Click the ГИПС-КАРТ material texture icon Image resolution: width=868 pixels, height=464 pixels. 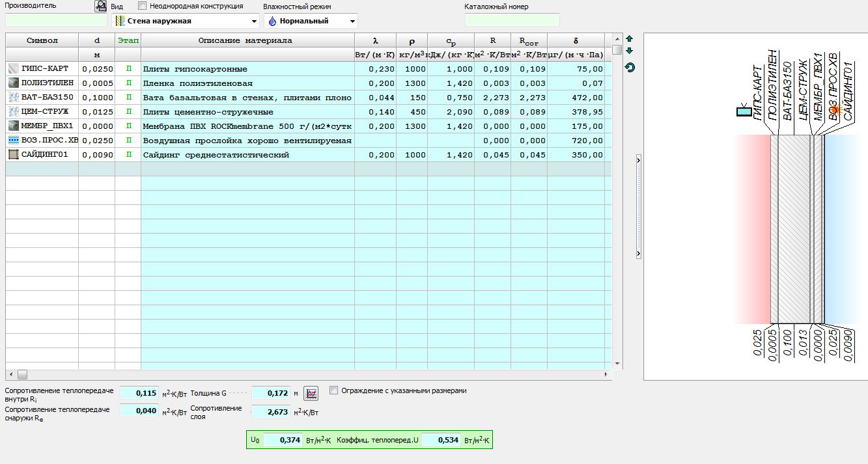[14, 69]
